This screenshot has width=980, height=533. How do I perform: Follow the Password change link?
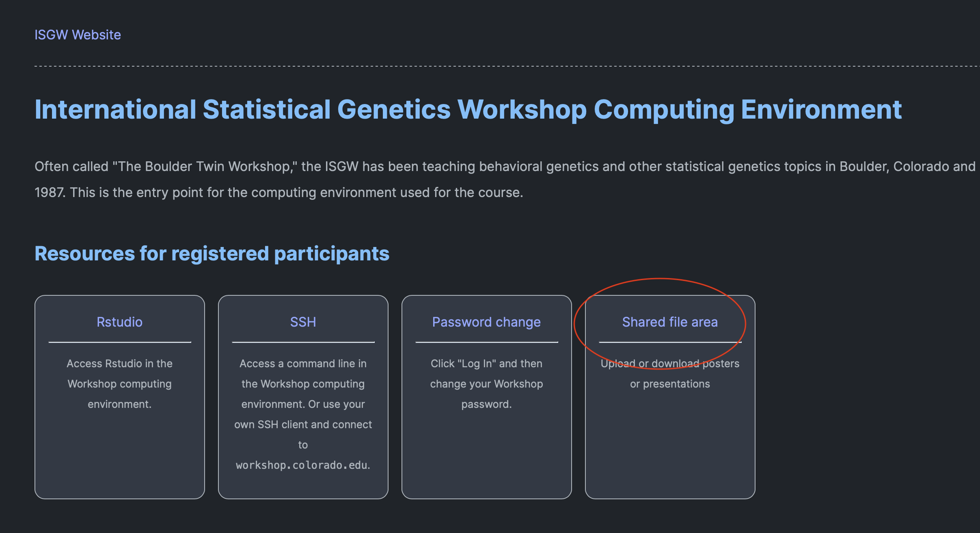click(x=486, y=322)
